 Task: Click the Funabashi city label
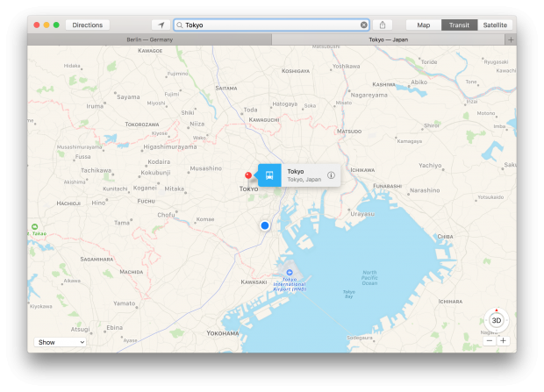click(387, 186)
